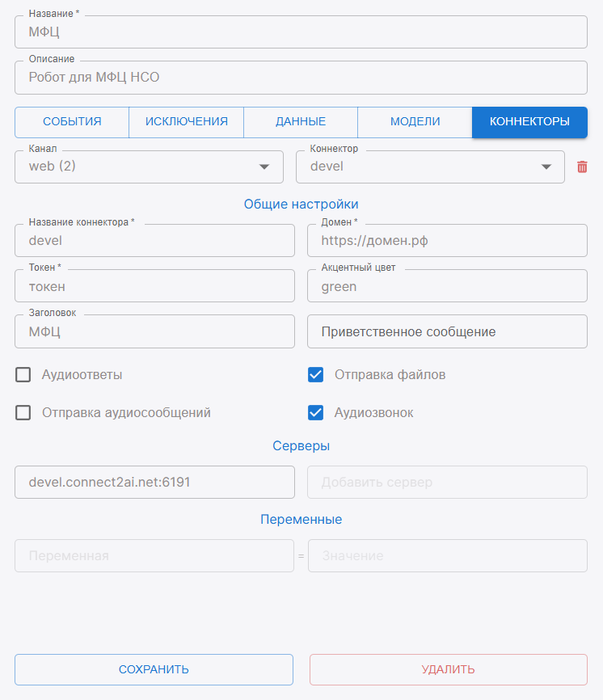
Task: Edit the Токен input field
Action: click(154, 286)
